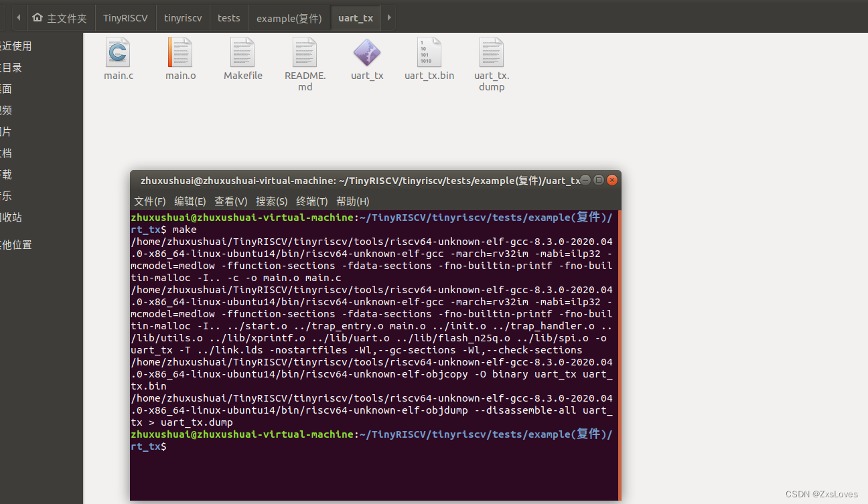Click the uart_tx path bar segment
Image resolution: width=868 pixels, height=504 pixels.
pyautogui.click(x=356, y=18)
